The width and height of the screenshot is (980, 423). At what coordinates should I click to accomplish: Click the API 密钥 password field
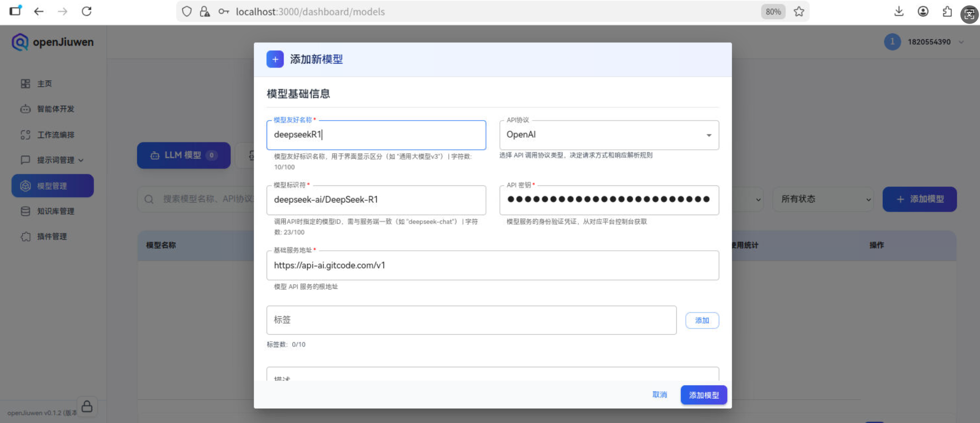609,200
